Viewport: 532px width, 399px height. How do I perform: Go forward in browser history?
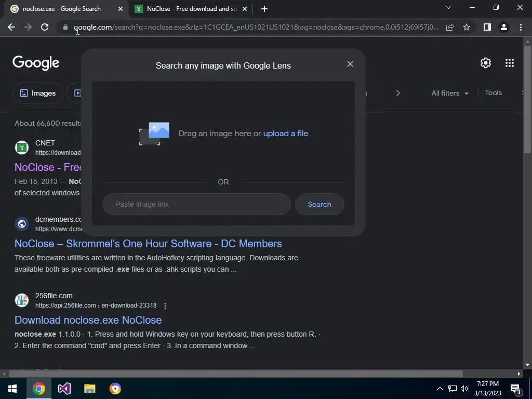[28, 27]
